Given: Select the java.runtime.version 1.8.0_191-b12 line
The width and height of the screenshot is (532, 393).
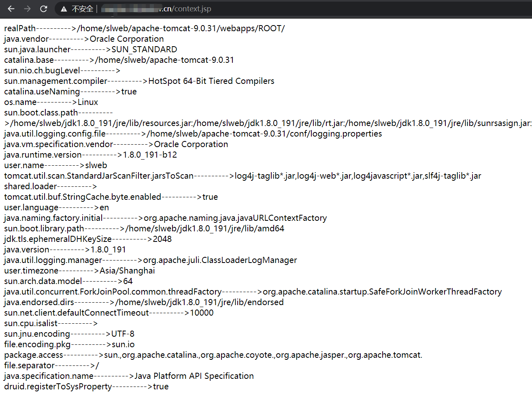Looking at the screenshot, I should 91,155.
